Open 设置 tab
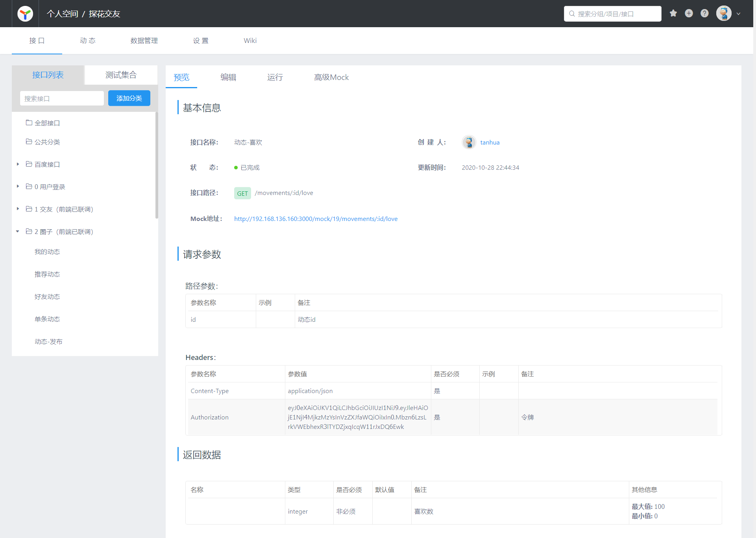The height and width of the screenshot is (538, 756). point(201,41)
